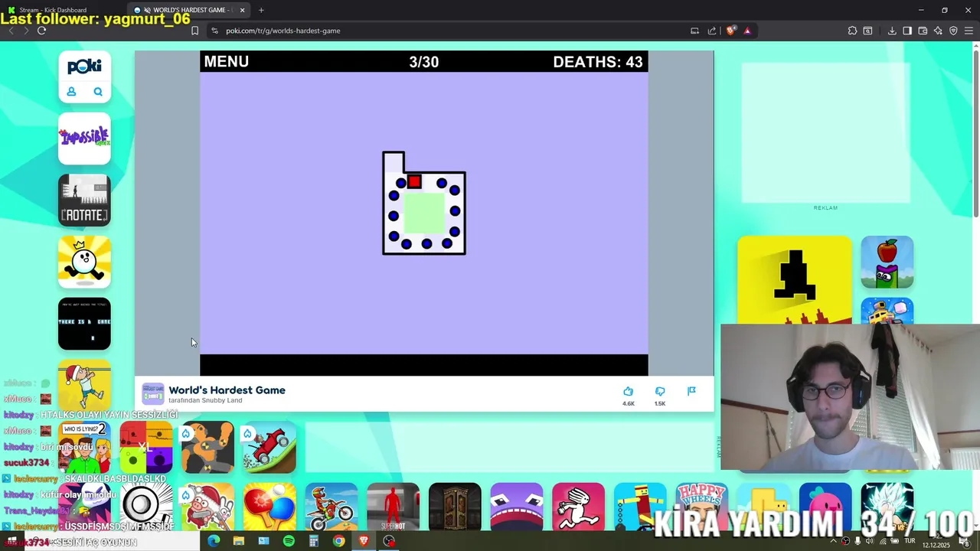Show hidden system tray icons
The height and width of the screenshot is (551, 980).
point(834,541)
